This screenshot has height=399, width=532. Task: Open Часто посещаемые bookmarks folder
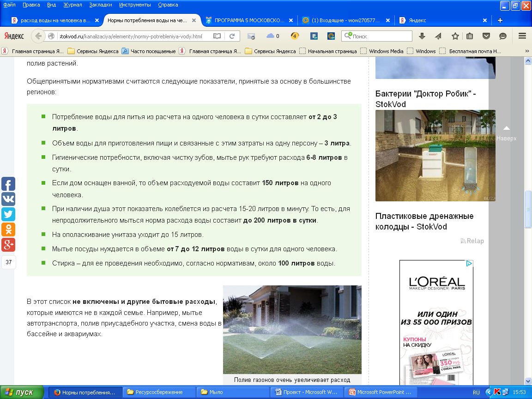[149, 51]
